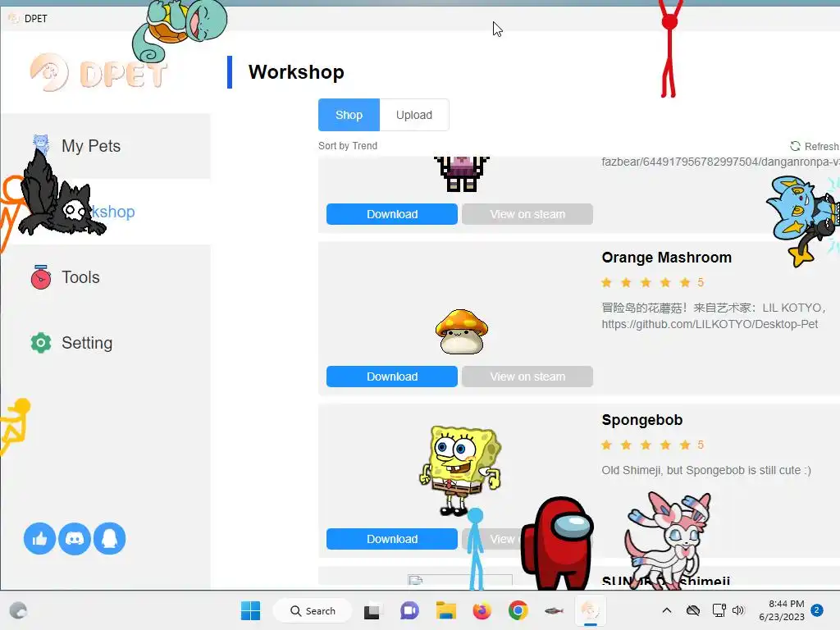This screenshot has width=840, height=630.
Task: View Orange Mashroom on steam
Action: click(x=527, y=377)
